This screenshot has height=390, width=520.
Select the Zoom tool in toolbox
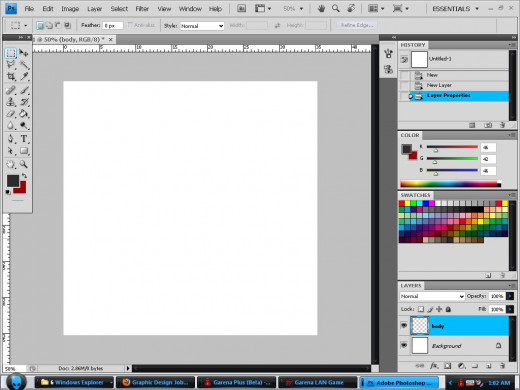[x=24, y=164]
